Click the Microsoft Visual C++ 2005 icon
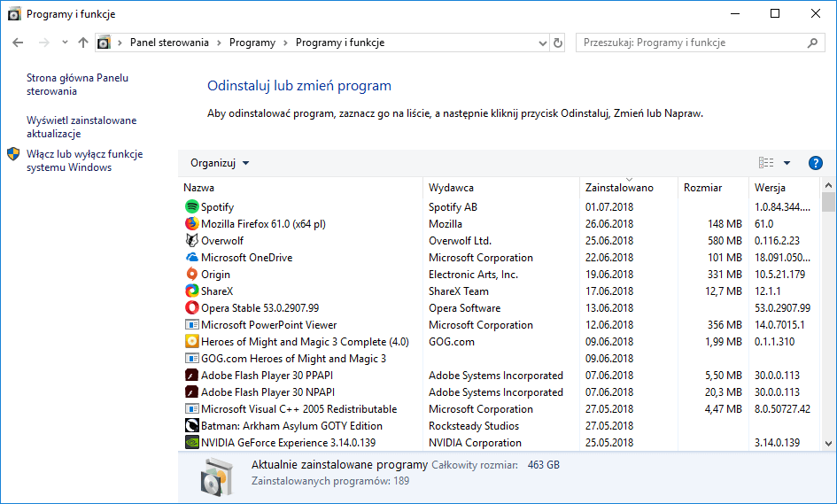 (191, 409)
